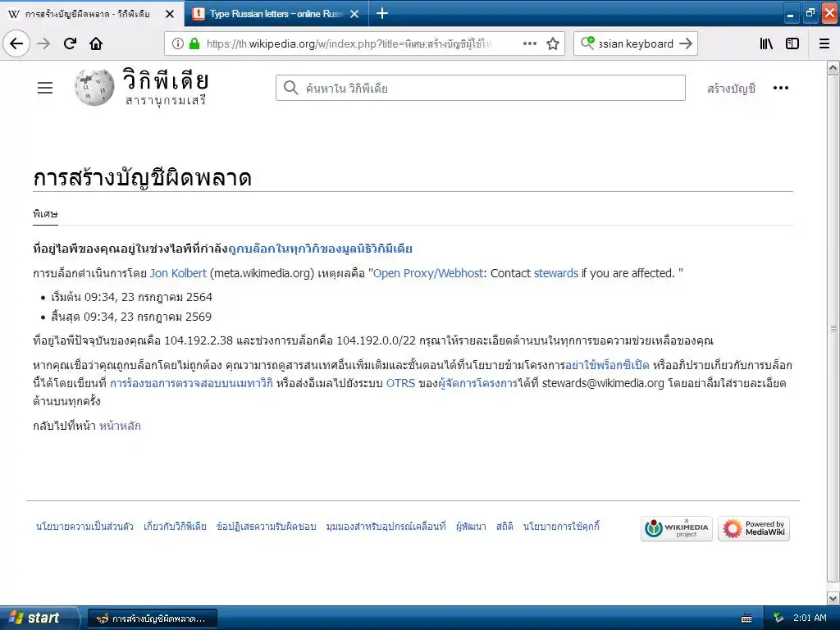
Task: Open Wikipedia's main sidebar menu
Action: click(45, 88)
